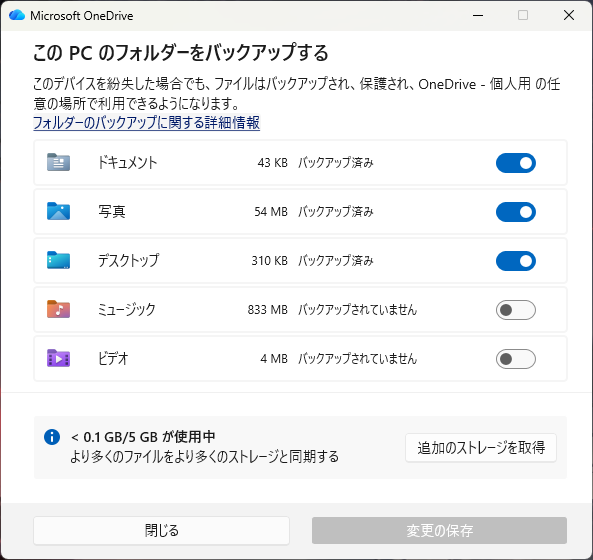
Task: Click the ドキュメント folder icon
Action: [58, 162]
